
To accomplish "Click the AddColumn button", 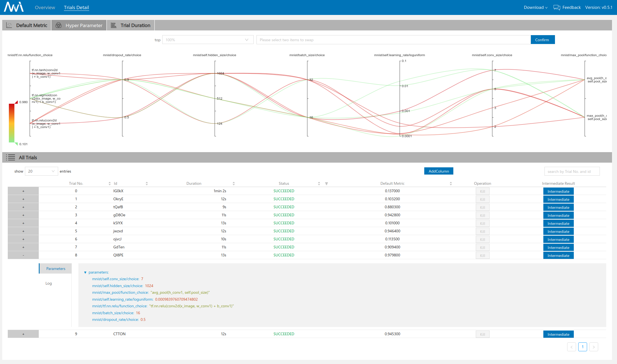I will tap(439, 171).
